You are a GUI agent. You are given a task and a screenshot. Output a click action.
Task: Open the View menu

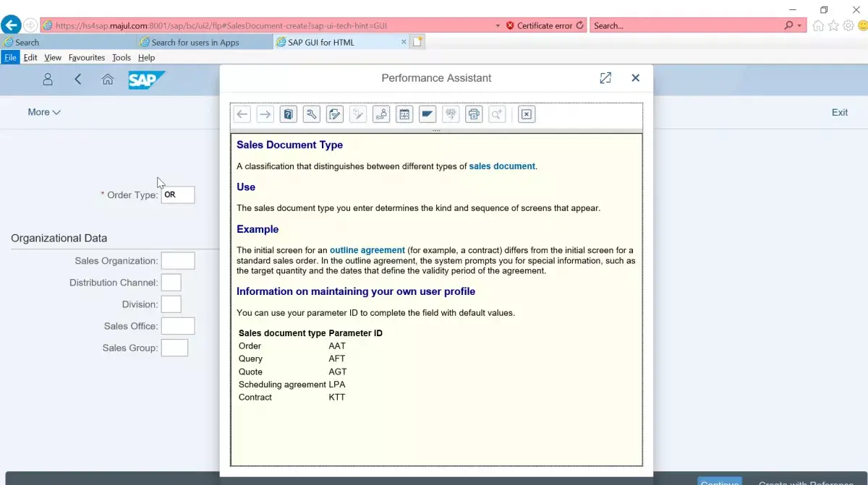53,58
